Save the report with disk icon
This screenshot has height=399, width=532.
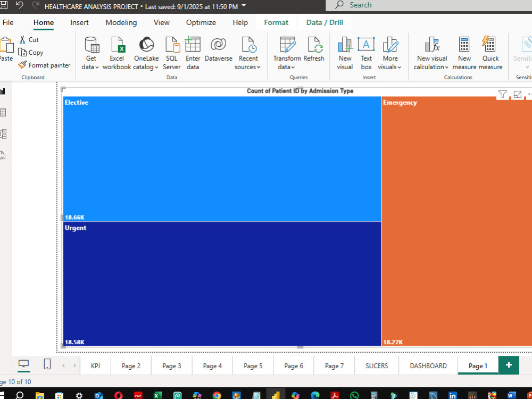pos(3,6)
